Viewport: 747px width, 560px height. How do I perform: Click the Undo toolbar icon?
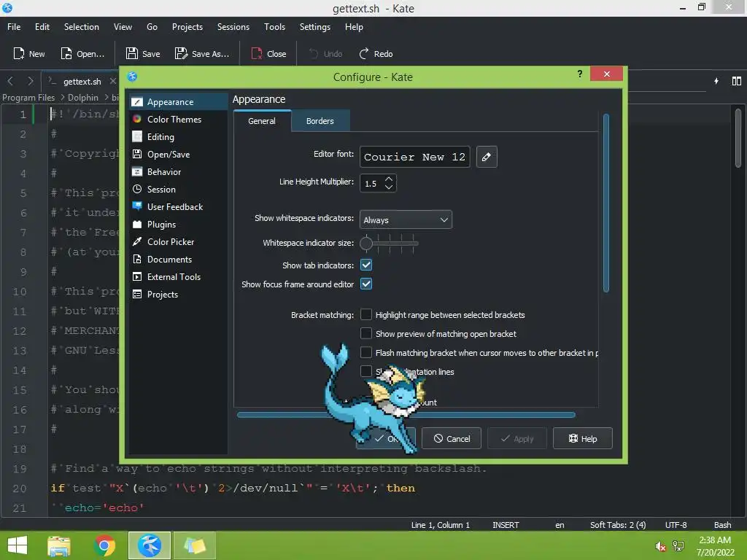click(314, 54)
